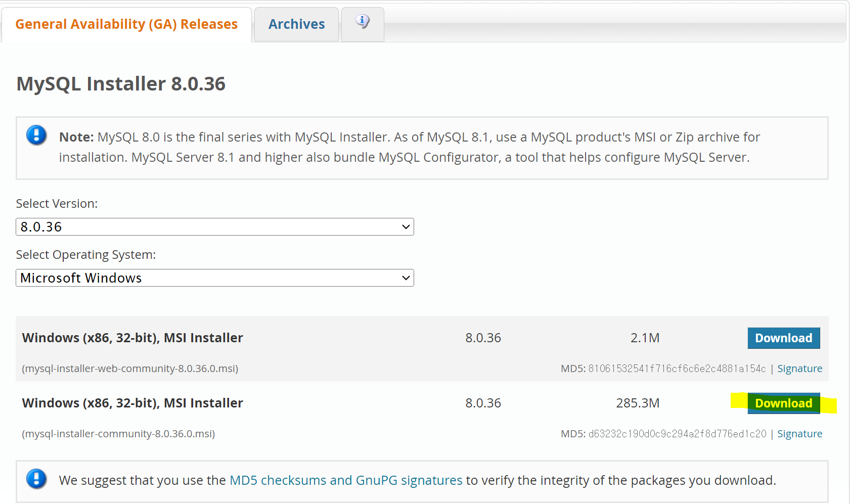This screenshot has width=850, height=504.
Task: Click the 285.3M file size value
Action: (x=638, y=403)
